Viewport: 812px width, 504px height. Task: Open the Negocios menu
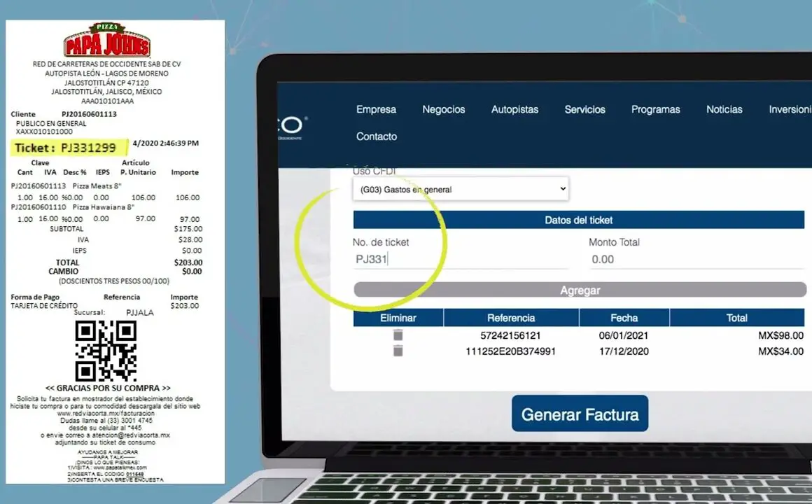coord(443,109)
